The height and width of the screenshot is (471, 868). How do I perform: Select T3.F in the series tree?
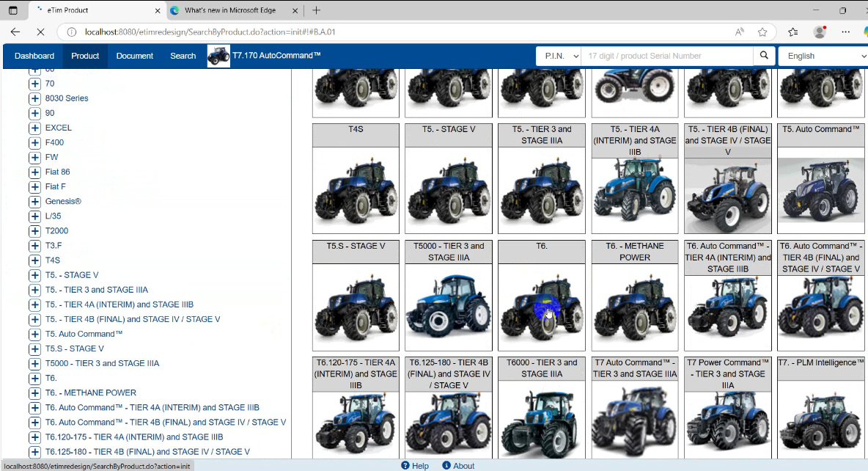(x=53, y=246)
